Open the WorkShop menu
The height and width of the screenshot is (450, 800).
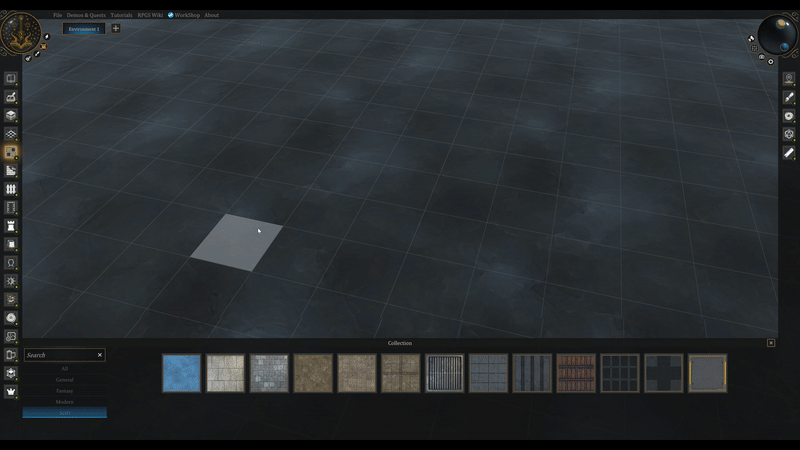[x=184, y=15]
